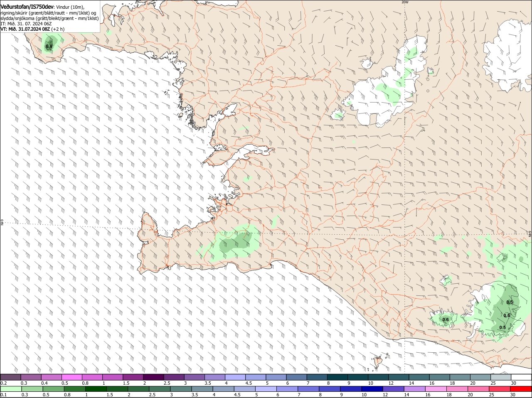Pick the crimson 25 swatch in lower scale
The height and width of the screenshot is (398, 532).
[x=500, y=389]
